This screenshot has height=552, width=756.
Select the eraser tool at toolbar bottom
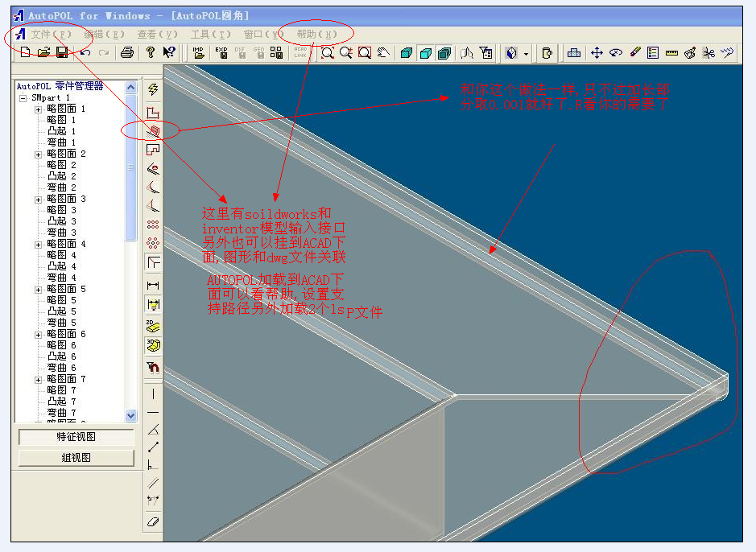153,521
